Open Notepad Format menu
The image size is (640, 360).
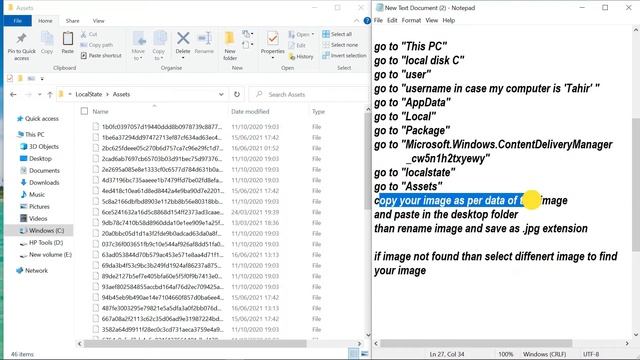(411, 20)
